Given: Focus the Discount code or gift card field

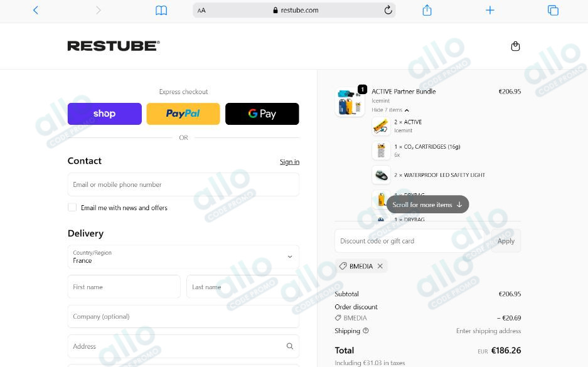Looking at the screenshot, I should (x=409, y=241).
